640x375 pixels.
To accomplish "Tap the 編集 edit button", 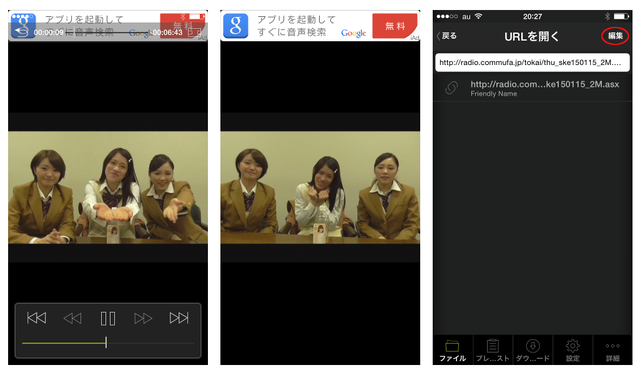I will click(x=615, y=36).
